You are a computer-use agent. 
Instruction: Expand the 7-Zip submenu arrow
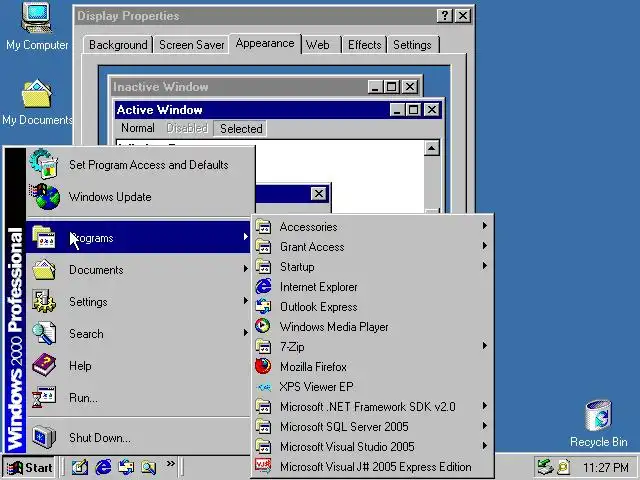pyautogui.click(x=484, y=346)
